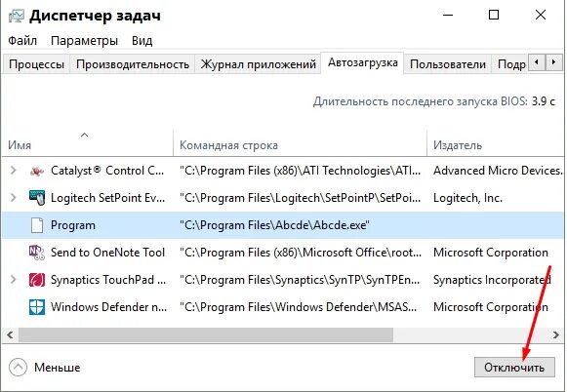Expand the Catalyst Control Center row

pyautogui.click(x=13, y=171)
